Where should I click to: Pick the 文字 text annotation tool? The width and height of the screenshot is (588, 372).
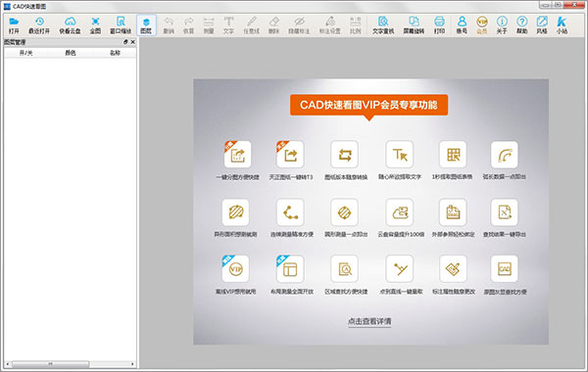pos(228,25)
